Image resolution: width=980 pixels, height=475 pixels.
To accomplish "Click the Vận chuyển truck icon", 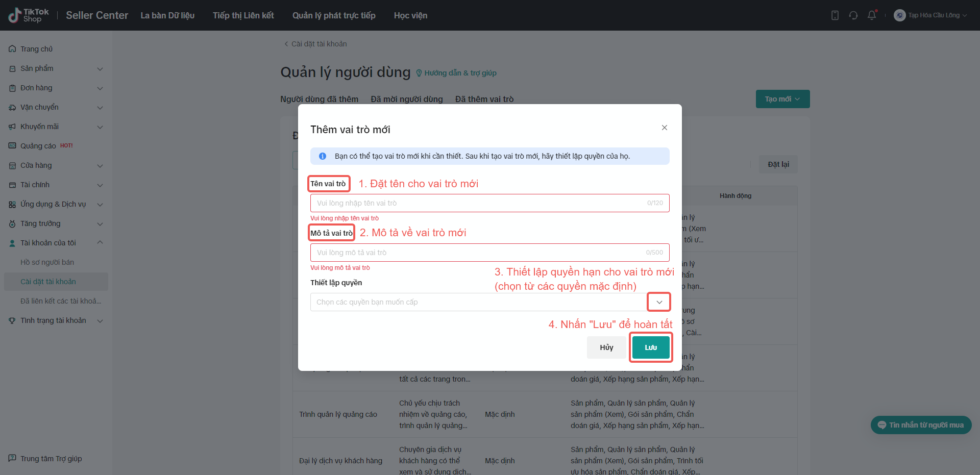I will coord(12,107).
